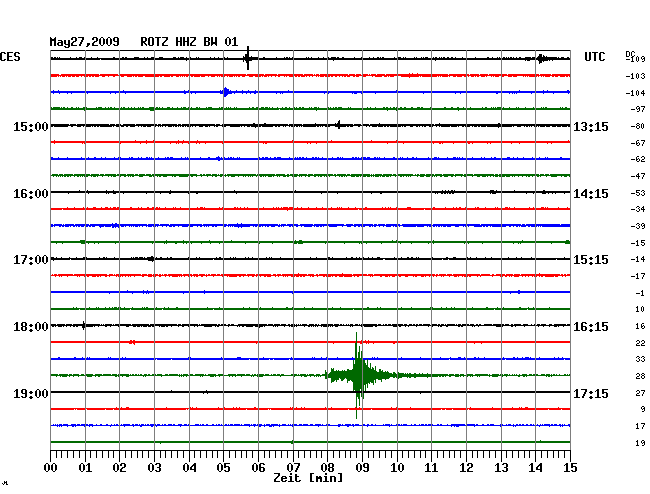Viewport: 650px width, 494px height.
Task: Click the large green earthquake waveform burst
Action: coord(359,375)
